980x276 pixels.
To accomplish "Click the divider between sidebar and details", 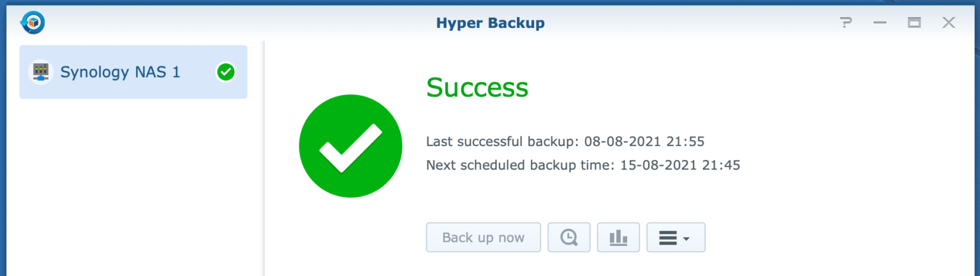I will pos(264,159).
